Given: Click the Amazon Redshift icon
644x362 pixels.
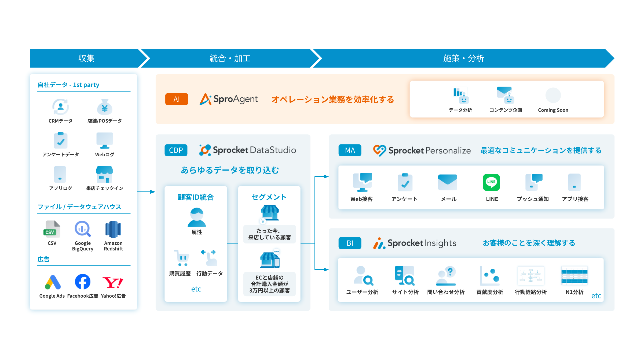Looking at the screenshot, I should (x=113, y=229).
